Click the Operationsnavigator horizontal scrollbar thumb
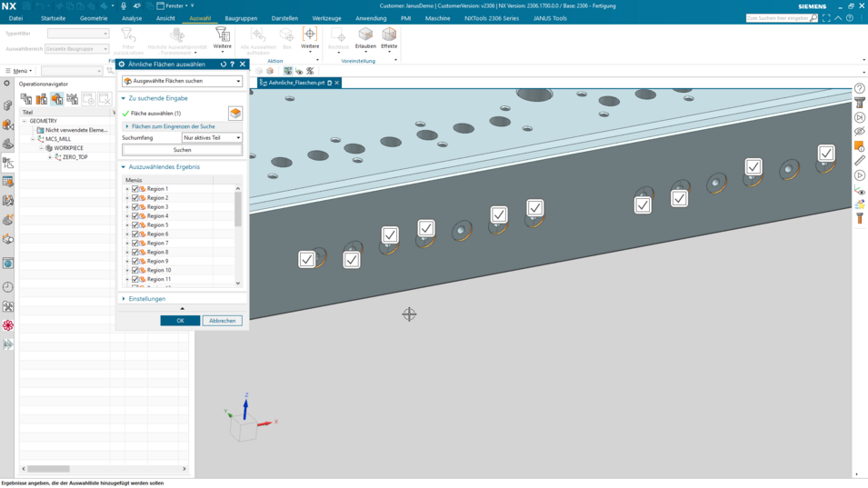The image size is (868, 488). tap(49, 469)
